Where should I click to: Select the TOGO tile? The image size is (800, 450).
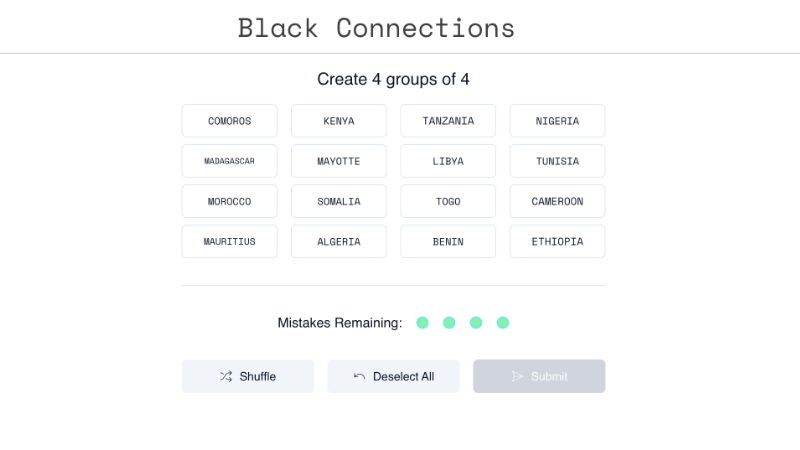tap(448, 201)
